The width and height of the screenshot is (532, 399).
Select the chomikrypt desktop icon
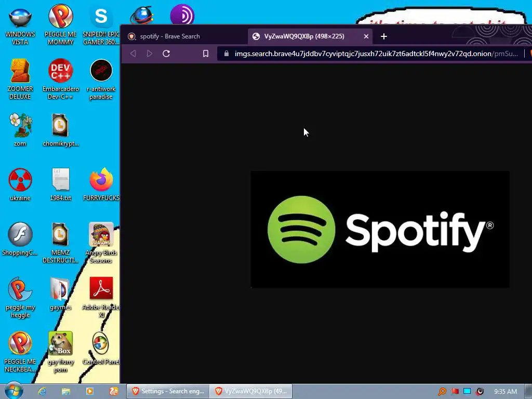tap(60, 130)
